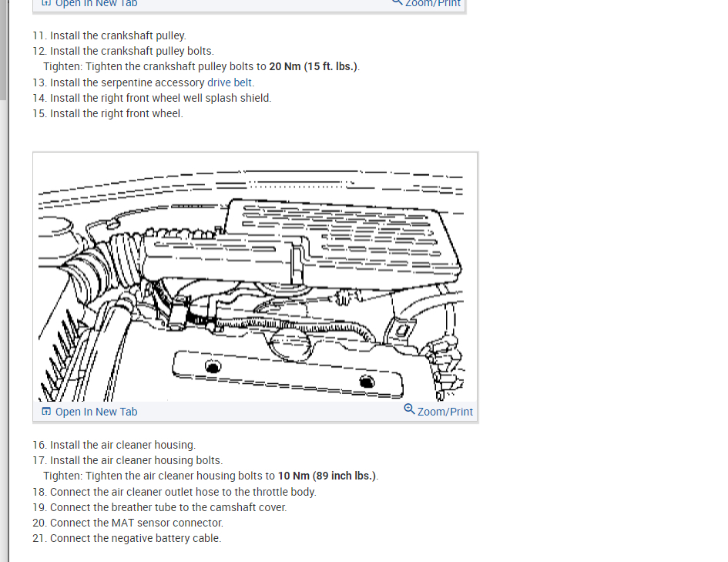Click step 11 'Install the crankshaft pulley'

(x=109, y=35)
